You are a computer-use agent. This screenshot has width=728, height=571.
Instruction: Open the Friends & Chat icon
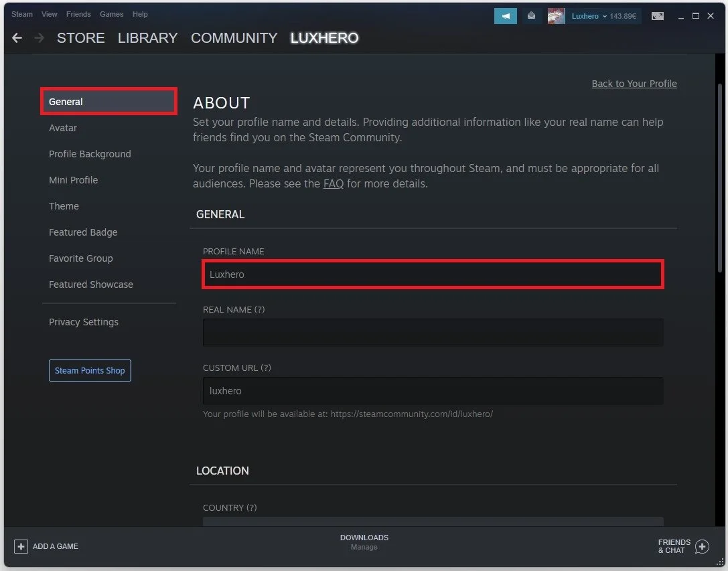(x=701, y=546)
